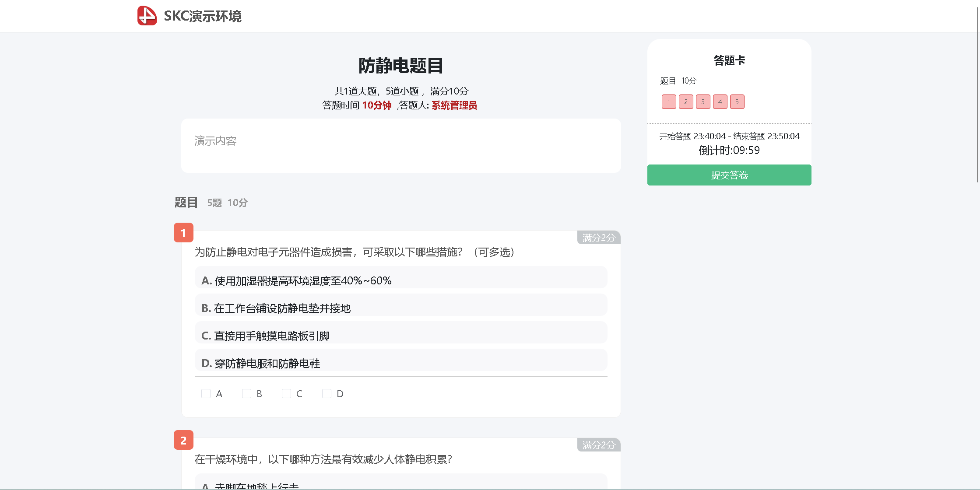The width and height of the screenshot is (980, 490).
Task: Tick checkbox D under question 1
Action: [327, 394]
